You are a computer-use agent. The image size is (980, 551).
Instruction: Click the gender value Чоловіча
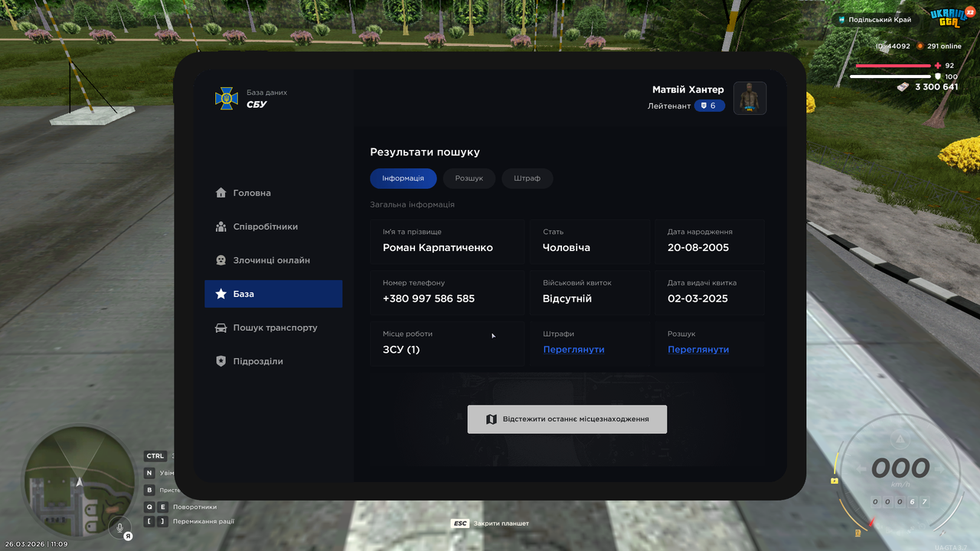click(567, 247)
